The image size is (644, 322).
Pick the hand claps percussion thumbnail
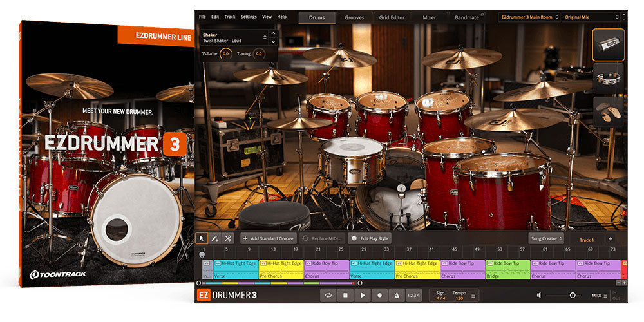609,111
